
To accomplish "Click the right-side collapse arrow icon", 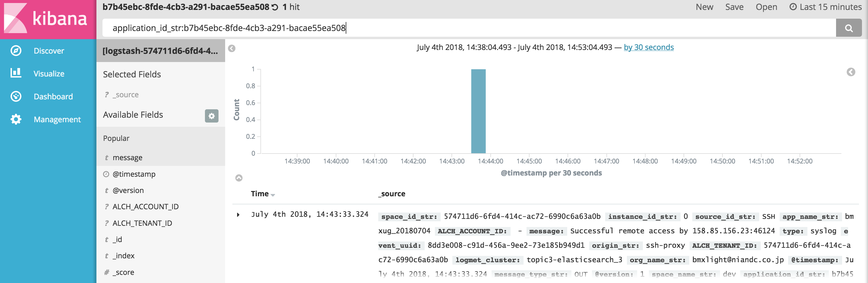I will 851,72.
